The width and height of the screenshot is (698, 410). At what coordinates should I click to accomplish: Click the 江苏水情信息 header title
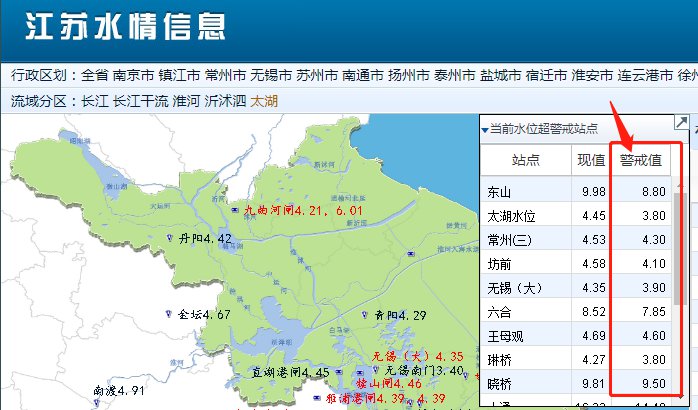click(x=125, y=27)
